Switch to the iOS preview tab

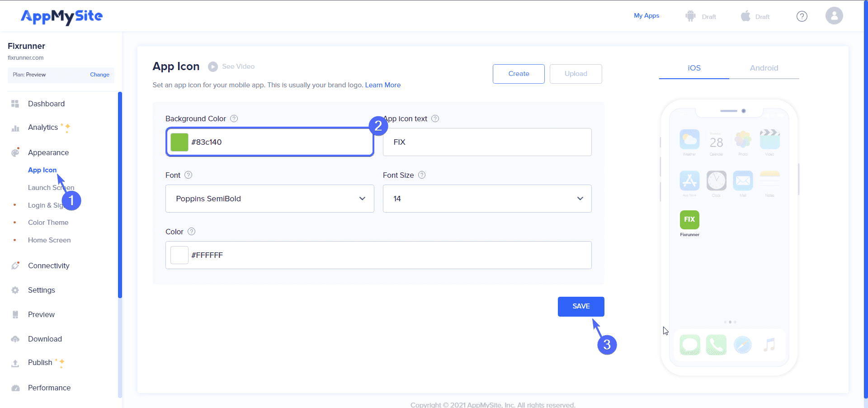tap(694, 68)
